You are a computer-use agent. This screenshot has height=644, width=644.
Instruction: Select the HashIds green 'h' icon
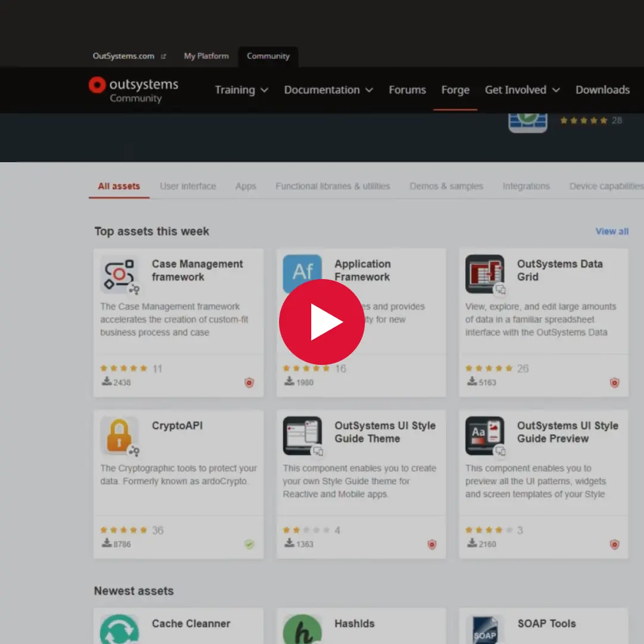click(302, 630)
